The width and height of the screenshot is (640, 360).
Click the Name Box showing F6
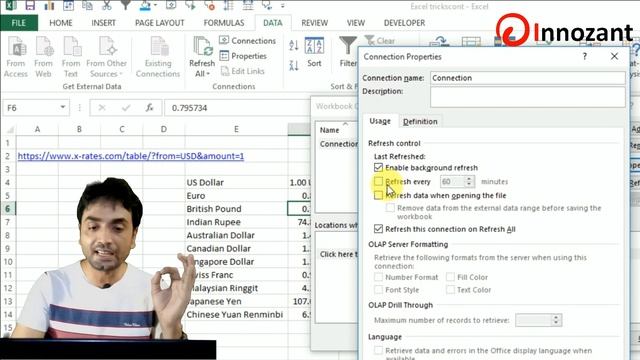31,108
